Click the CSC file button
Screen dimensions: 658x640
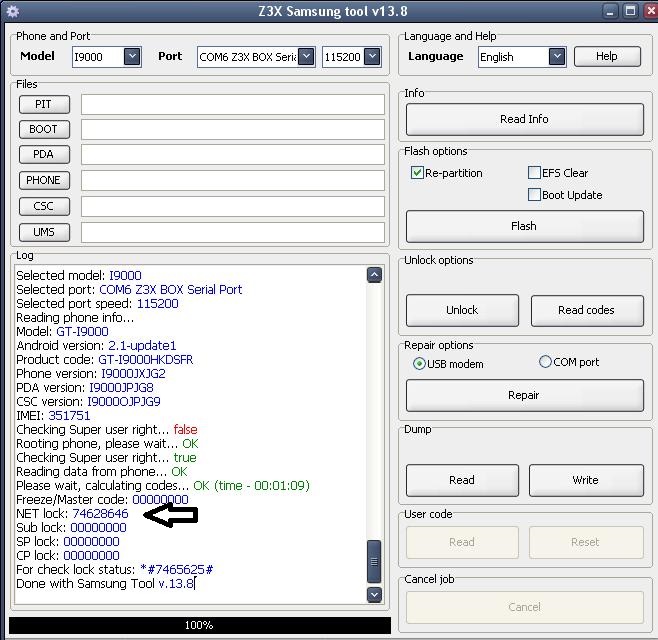[x=44, y=206]
